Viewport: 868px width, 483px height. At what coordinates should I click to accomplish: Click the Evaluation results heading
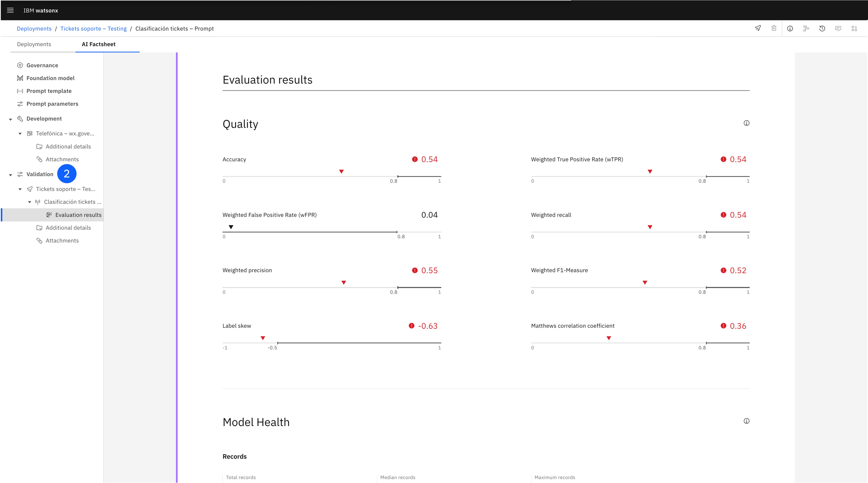click(268, 80)
